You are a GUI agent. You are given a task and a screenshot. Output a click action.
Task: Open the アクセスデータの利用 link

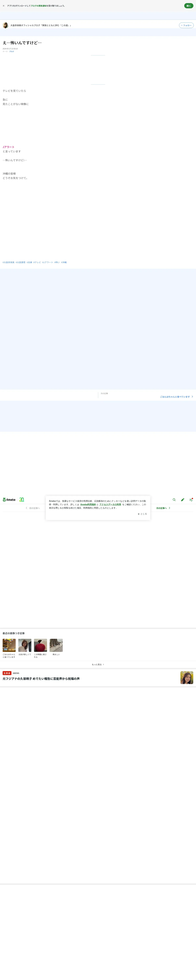(110, 505)
